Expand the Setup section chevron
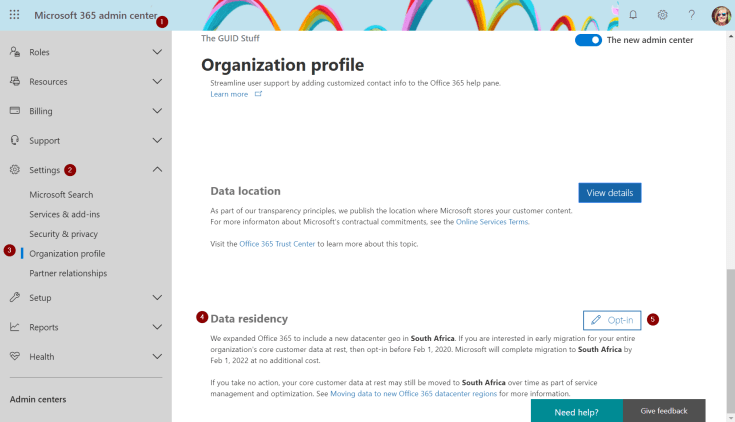Image resolution: width=735 pixels, height=422 pixels. pos(157,297)
